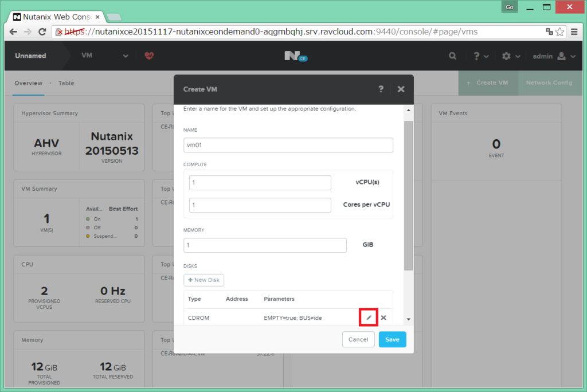Add a New Disk
The width and height of the screenshot is (587, 392).
pos(204,280)
